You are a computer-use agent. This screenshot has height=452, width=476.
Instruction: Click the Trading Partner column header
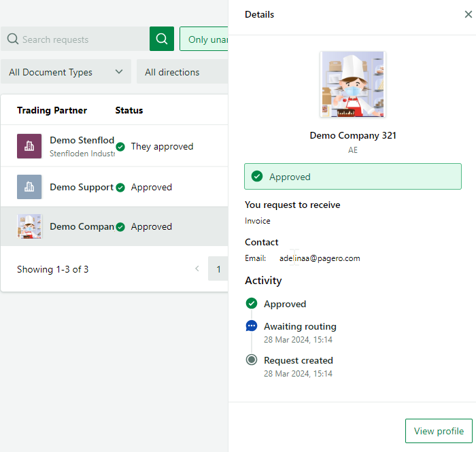(x=52, y=110)
